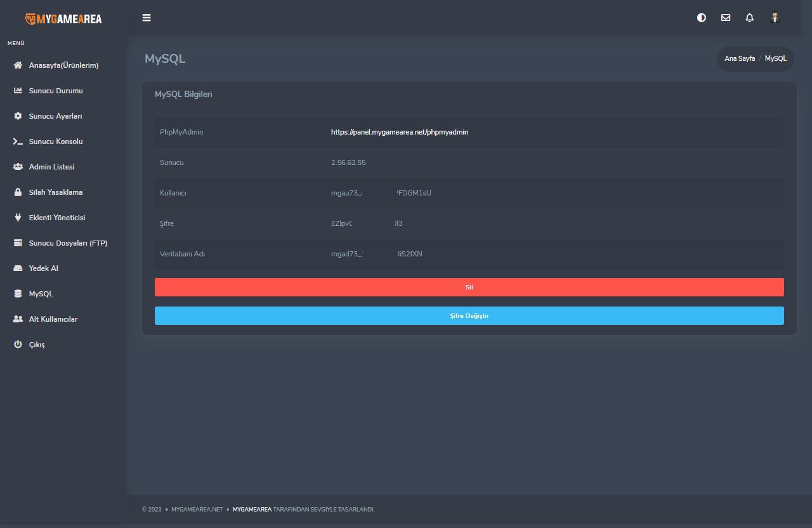Click the terminal icon for Sunucu Konsolu
The width and height of the screenshot is (812, 528).
coord(18,142)
